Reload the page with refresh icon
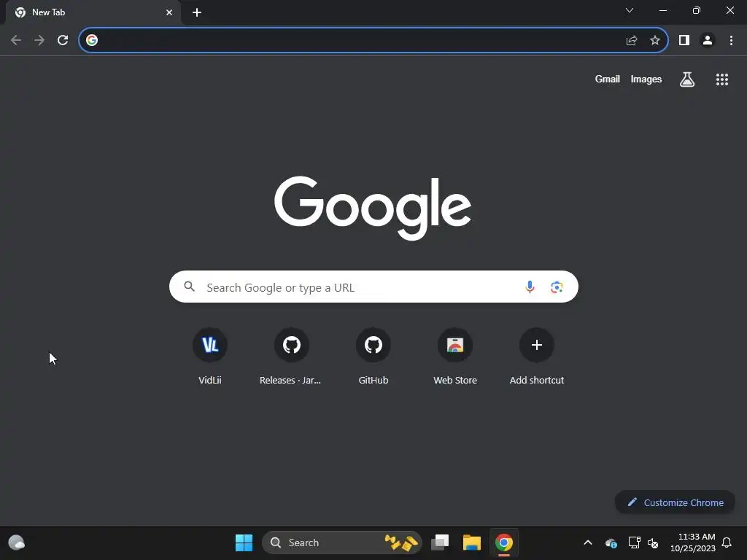 (x=63, y=41)
